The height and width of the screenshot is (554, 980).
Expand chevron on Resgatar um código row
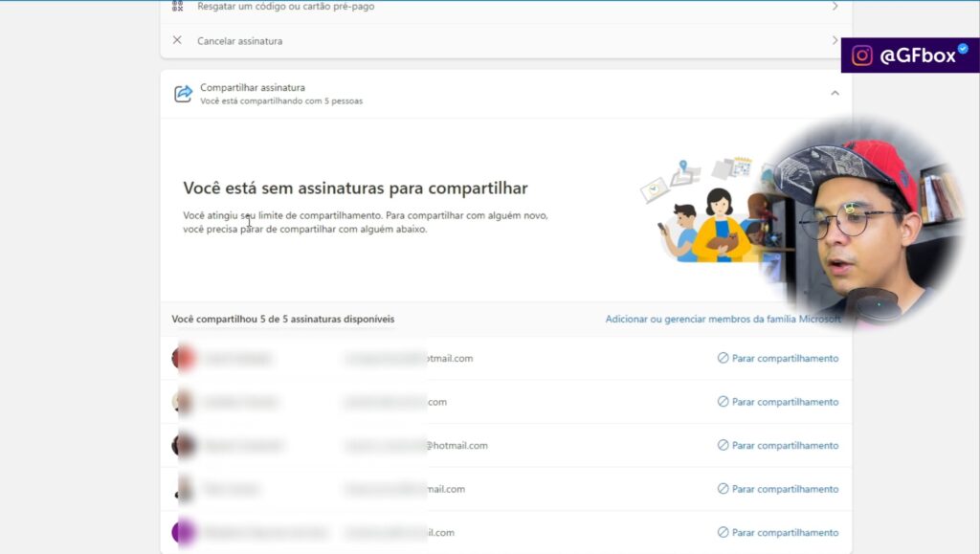tap(835, 7)
